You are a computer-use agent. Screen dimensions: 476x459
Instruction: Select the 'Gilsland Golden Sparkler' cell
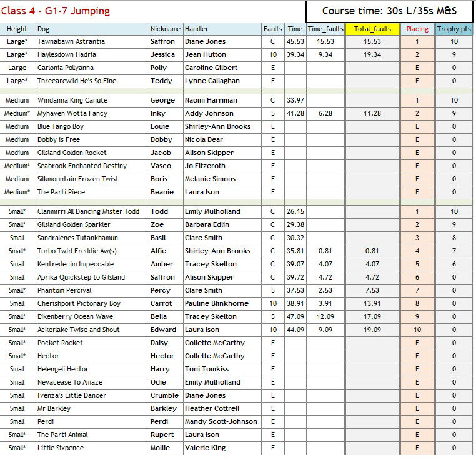click(x=92, y=224)
